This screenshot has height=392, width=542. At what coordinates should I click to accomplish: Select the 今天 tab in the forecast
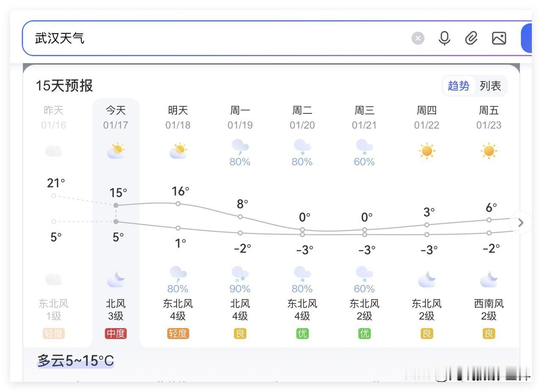click(115, 110)
